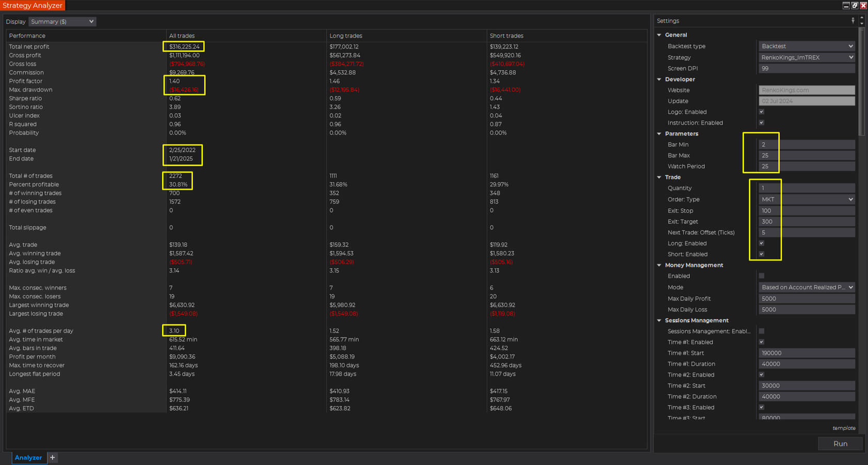Collapse the Parameters section

point(659,134)
